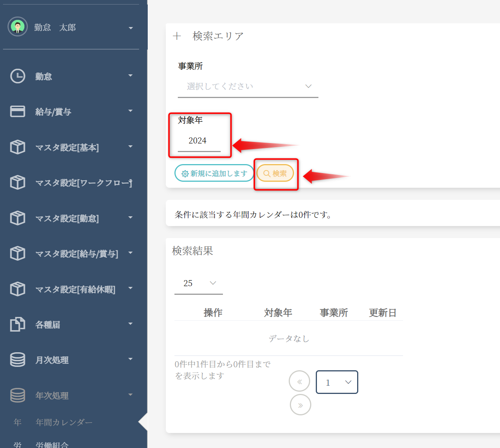Expand the 勤怠 太郎 user menu
500x448 pixels.
point(130,28)
